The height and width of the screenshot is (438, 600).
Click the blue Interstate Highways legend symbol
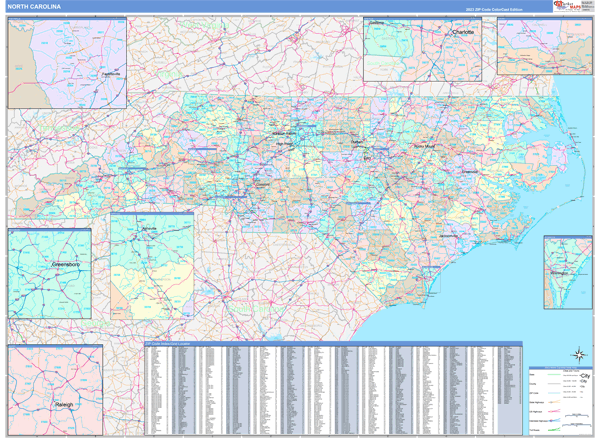click(554, 420)
